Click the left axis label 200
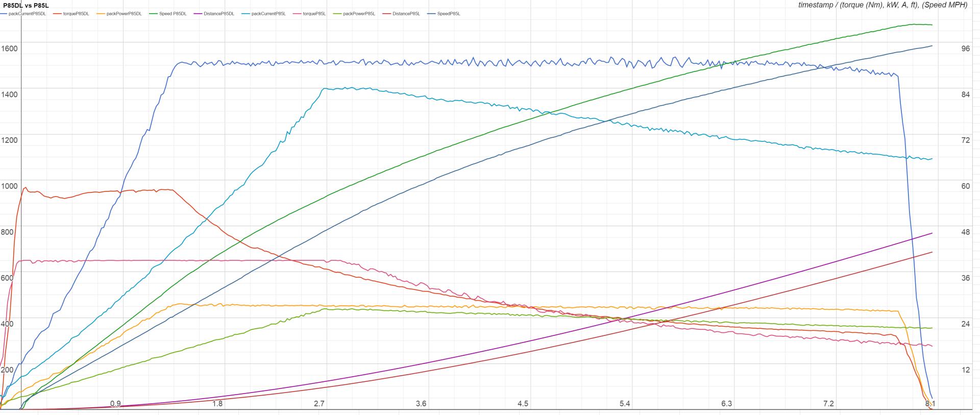The height and width of the screenshot is (415, 980). [x=7, y=370]
